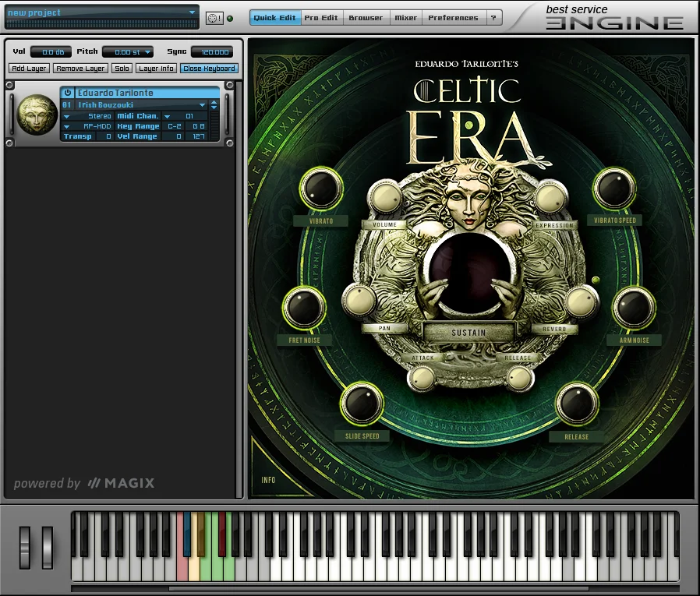The image size is (700, 596).
Task: Click the green Release knob at the lower right
Action: pyautogui.click(x=576, y=404)
